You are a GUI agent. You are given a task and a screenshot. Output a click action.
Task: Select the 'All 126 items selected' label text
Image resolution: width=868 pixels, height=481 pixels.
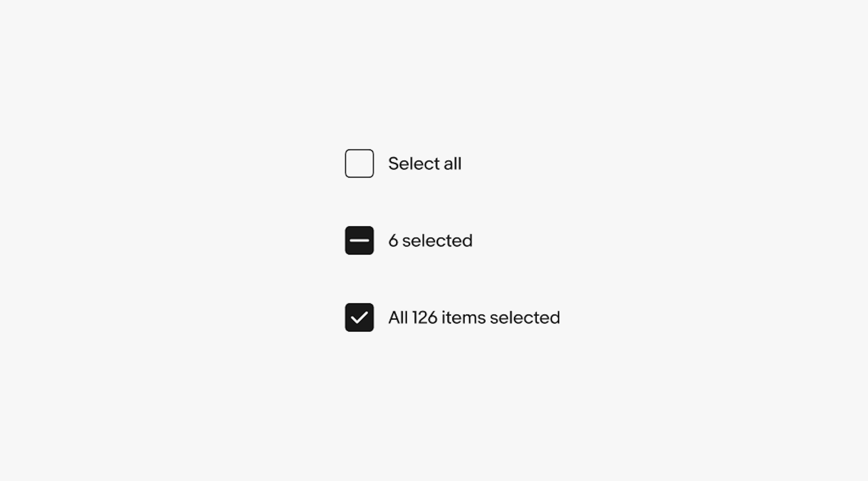point(473,317)
